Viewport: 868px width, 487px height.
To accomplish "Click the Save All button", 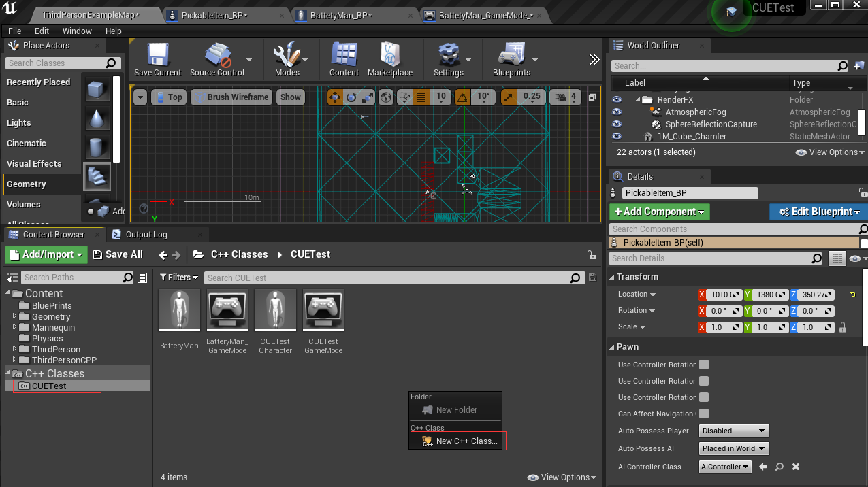I will point(118,254).
